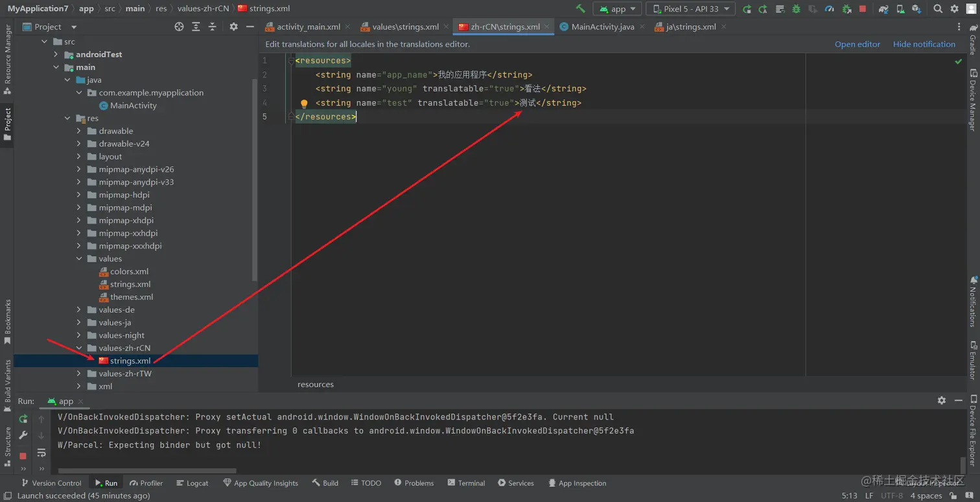This screenshot has width=980, height=502.
Task: Open the Resource Manager side tab
Action: tap(7, 58)
